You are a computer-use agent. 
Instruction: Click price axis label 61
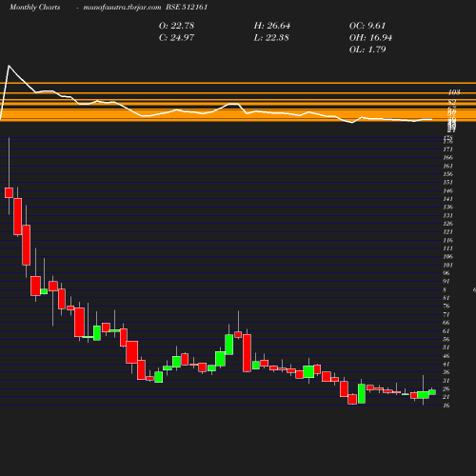point(446,331)
